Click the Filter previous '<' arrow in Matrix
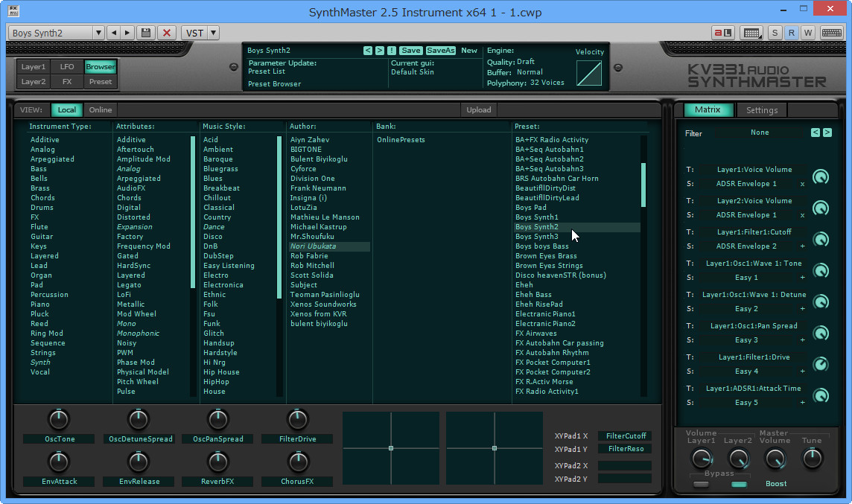 (x=815, y=133)
